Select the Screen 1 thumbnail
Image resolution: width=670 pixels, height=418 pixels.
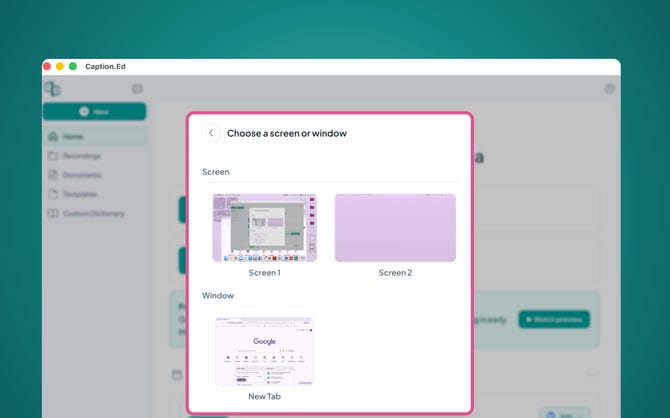tap(264, 227)
